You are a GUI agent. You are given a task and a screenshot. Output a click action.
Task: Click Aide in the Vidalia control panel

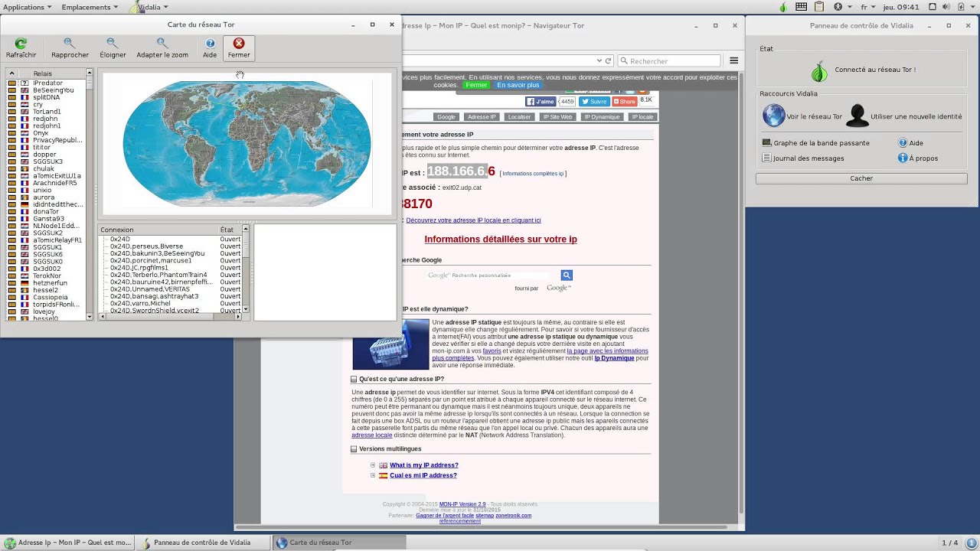tap(910, 143)
